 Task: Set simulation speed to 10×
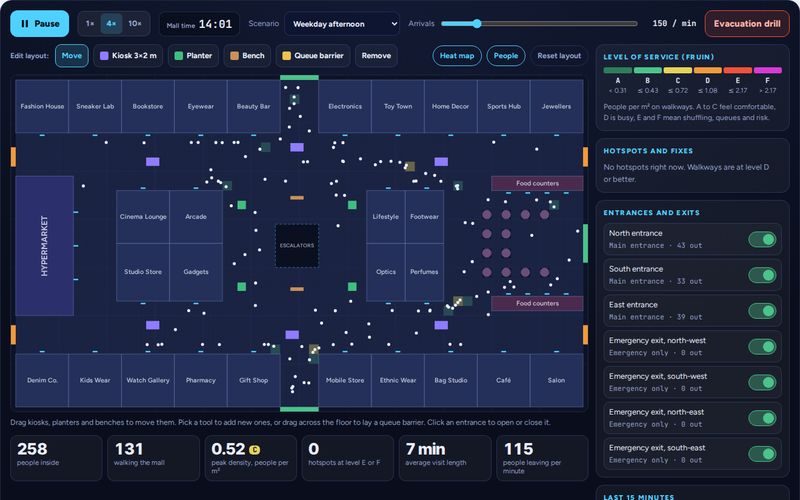point(135,23)
